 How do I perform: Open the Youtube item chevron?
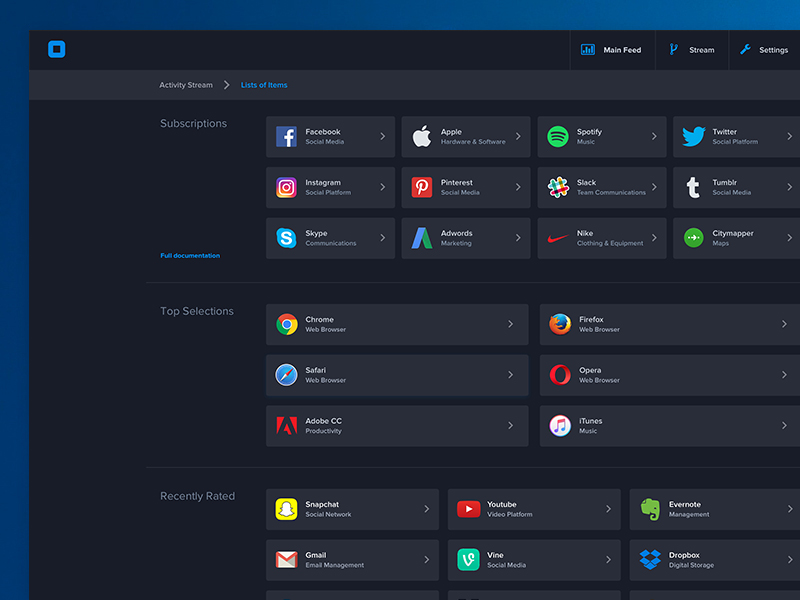click(608, 509)
